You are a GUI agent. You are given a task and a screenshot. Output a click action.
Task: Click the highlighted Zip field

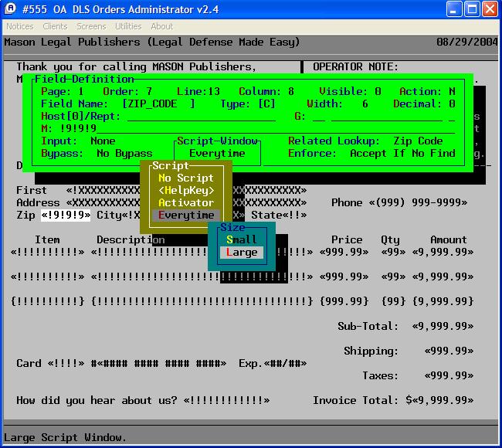pos(66,216)
